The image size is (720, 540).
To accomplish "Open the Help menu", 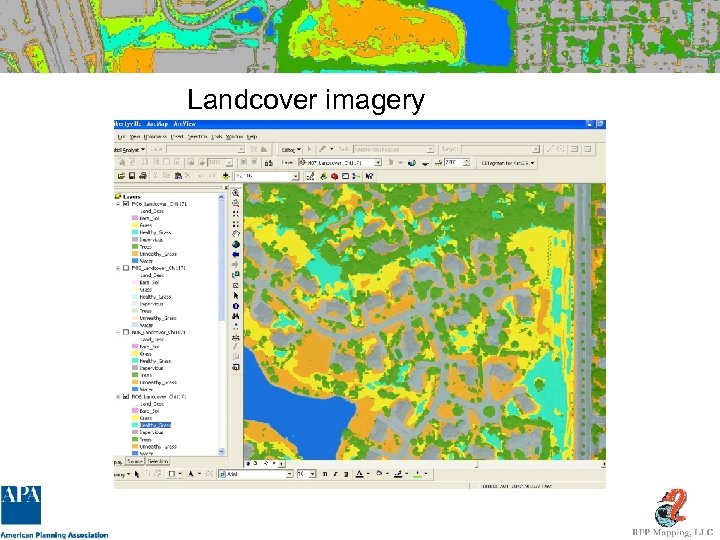I will tap(252, 137).
